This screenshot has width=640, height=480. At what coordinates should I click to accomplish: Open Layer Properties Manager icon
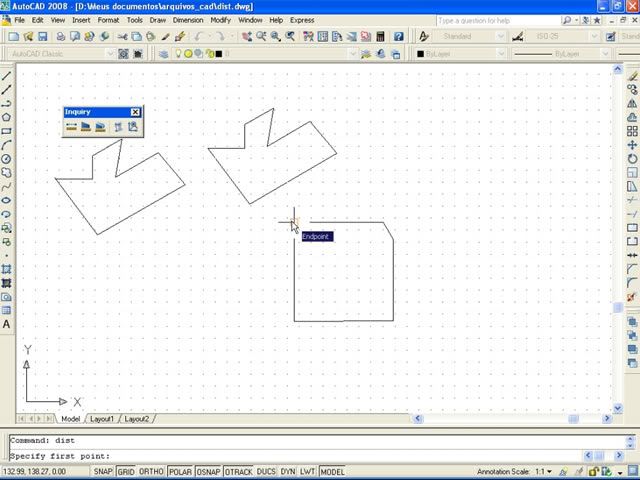click(164, 54)
